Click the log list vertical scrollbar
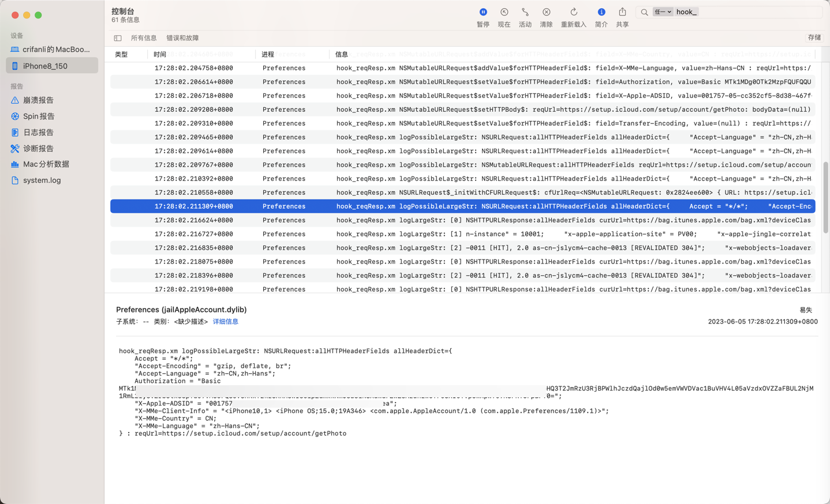The width and height of the screenshot is (830, 504). (825, 197)
